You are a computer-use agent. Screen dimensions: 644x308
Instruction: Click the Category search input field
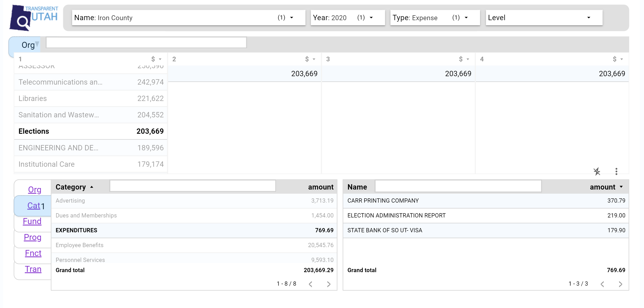pyautogui.click(x=193, y=186)
